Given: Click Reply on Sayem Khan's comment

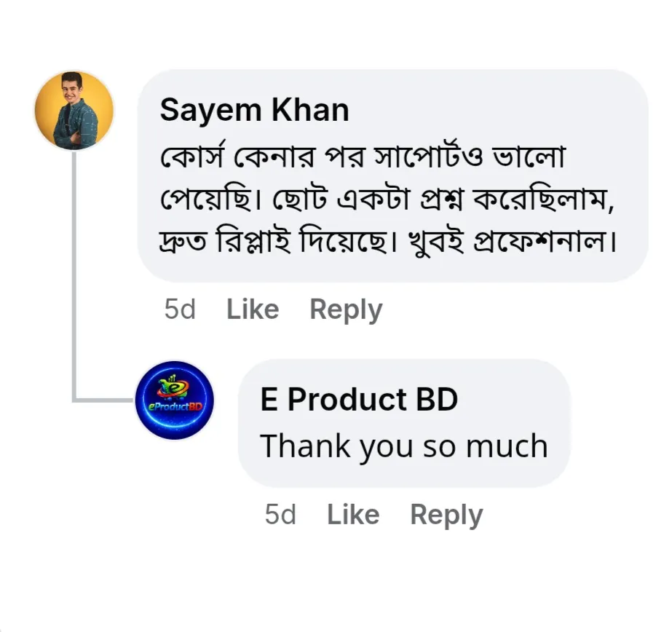Looking at the screenshot, I should click(346, 309).
